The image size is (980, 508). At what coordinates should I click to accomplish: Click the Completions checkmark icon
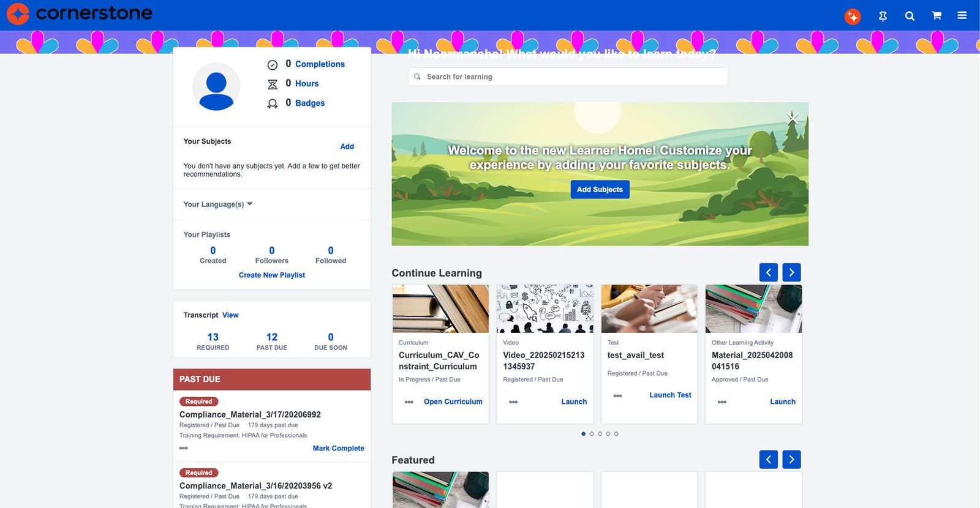point(273,65)
